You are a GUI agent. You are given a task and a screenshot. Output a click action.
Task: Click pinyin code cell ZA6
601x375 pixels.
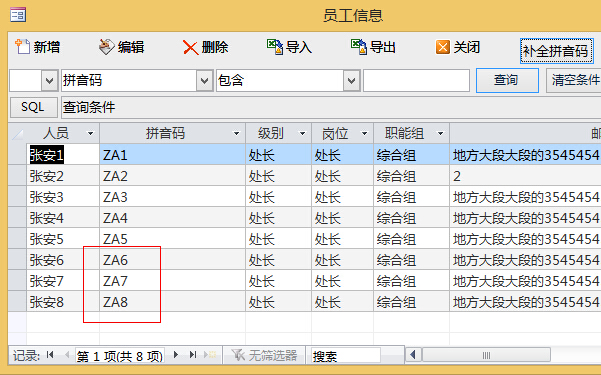point(172,260)
